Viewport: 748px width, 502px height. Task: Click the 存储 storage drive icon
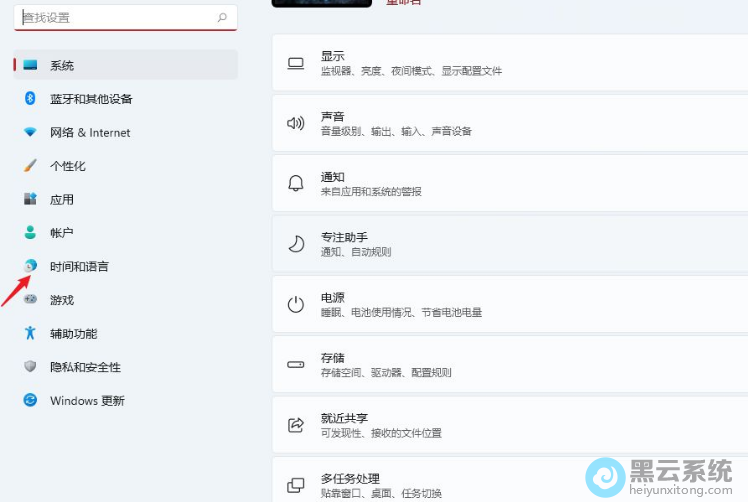pos(296,365)
